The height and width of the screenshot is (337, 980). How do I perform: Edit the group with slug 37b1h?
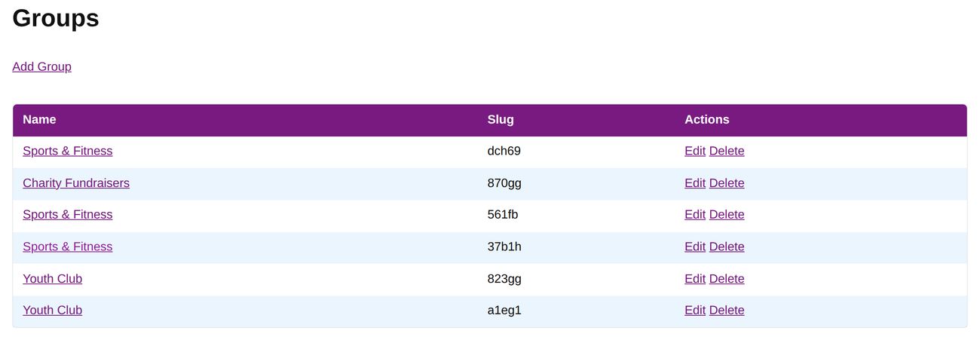point(694,247)
